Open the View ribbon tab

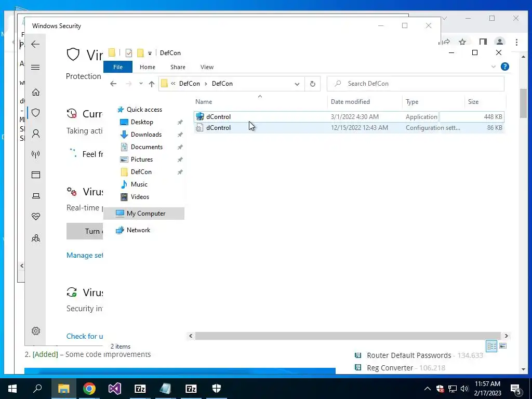tap(207, 67)
